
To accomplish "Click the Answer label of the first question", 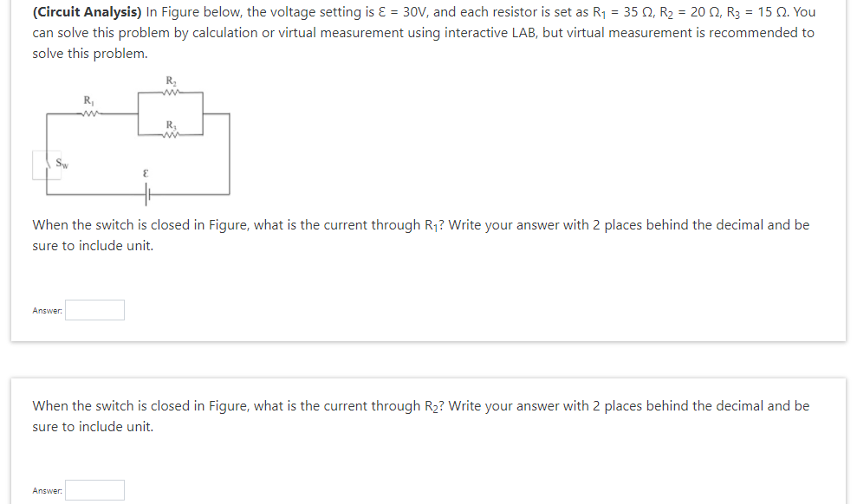I will (46, 310).
